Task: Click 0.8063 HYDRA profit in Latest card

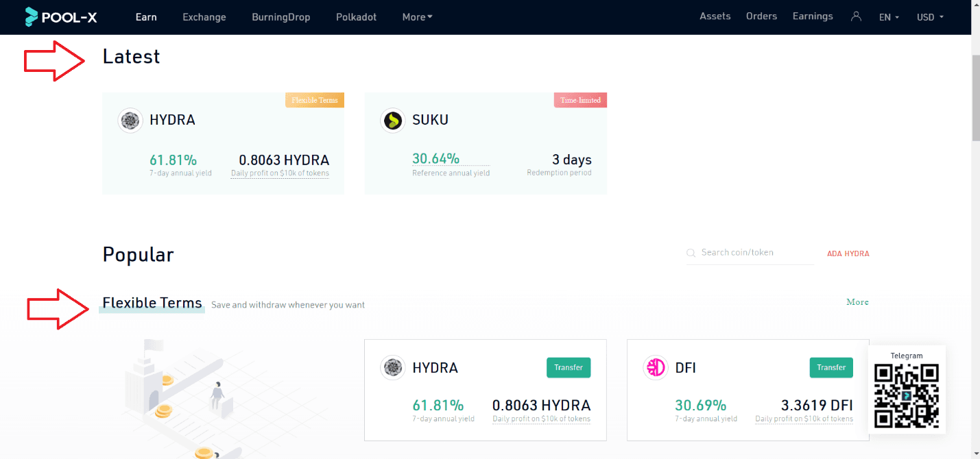Action: (x=285, y=160)
